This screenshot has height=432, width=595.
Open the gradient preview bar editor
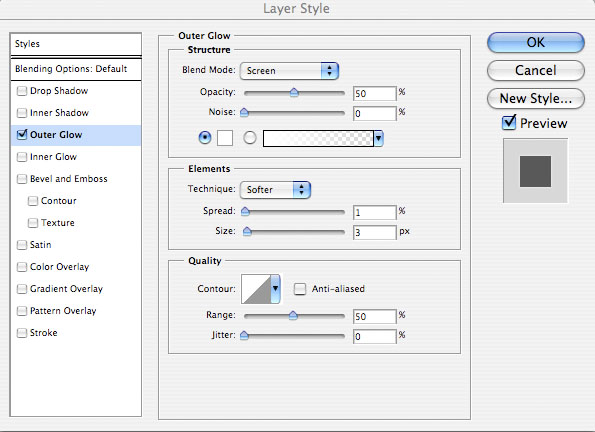[x=318, y=138]
